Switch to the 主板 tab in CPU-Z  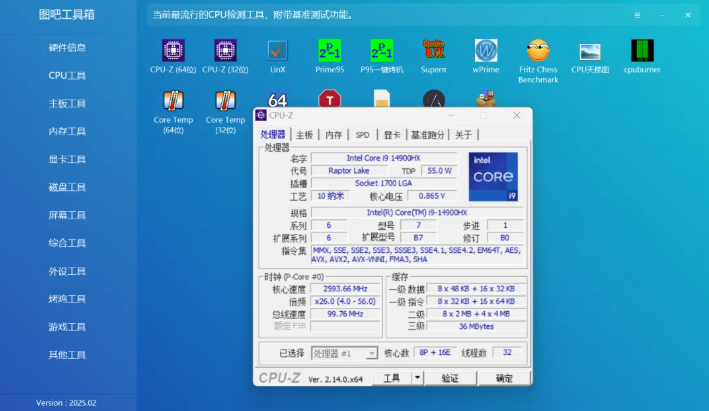click(x=304, y=135)
